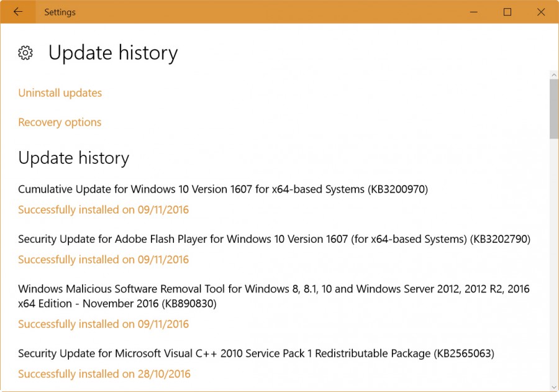Click the back arrow to return
This screenshot has height=392, width=559.
pos(17,12)
